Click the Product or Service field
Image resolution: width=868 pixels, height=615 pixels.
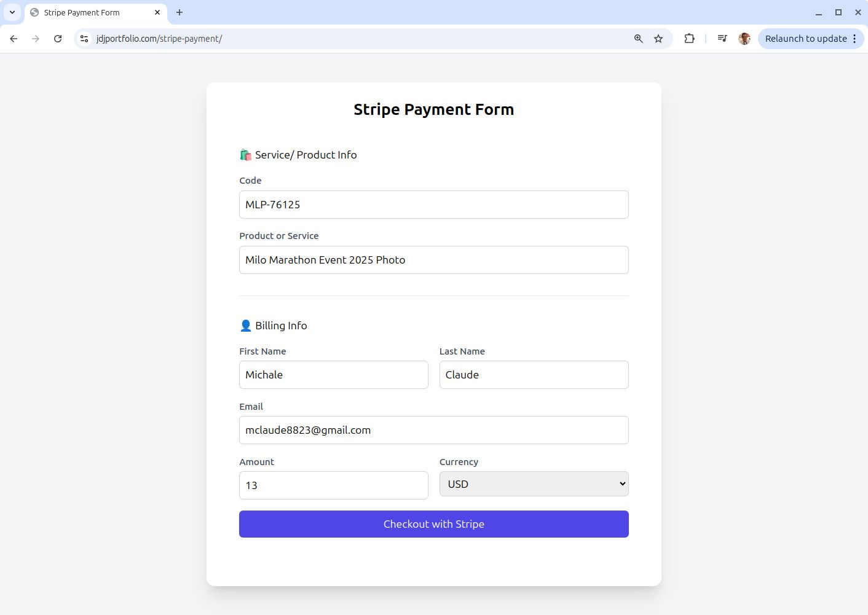pos(434,260)
